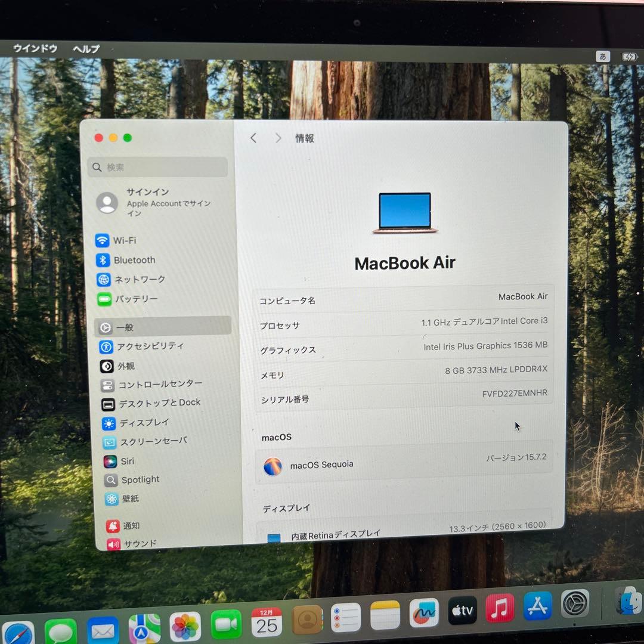Click バージョン 15.7.2 text
This screenshot has width=644, height=644.
coord(516,457)
